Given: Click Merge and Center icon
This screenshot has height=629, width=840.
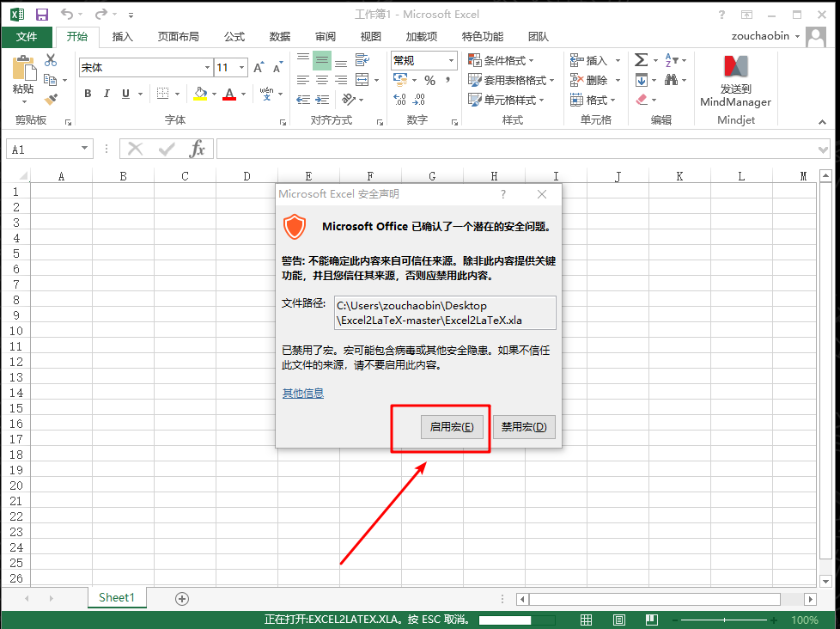Looking at the screenshot, I should point(362,81).
